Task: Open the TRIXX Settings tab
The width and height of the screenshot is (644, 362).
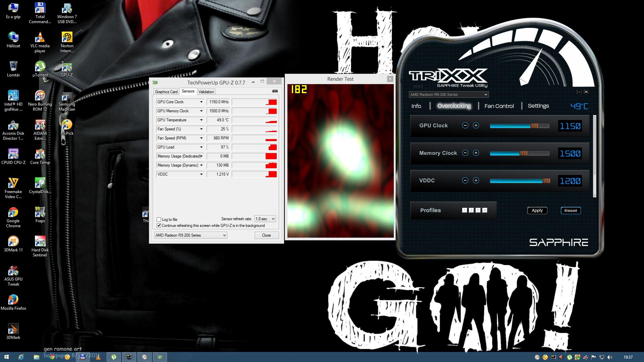Action: point(538,106)
